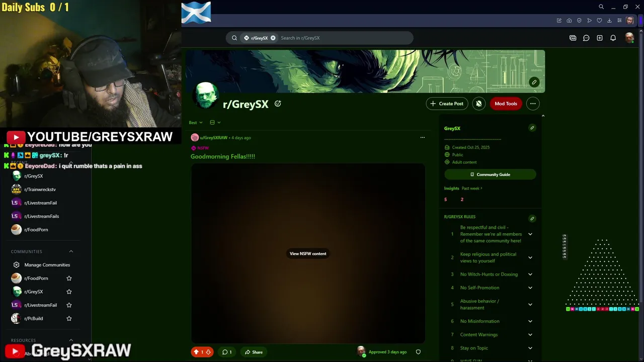Image resolution: width=644 pixels, height=362 pixels.
Task: Expand rule 3 No Witch-Hunts or Doxxing
Action: (x=530, y=275)
